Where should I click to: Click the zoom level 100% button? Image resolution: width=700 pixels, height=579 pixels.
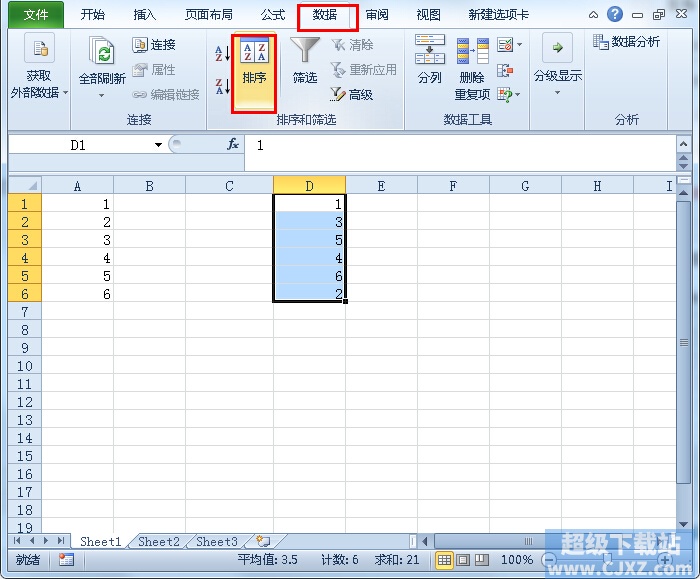(517, 559)
